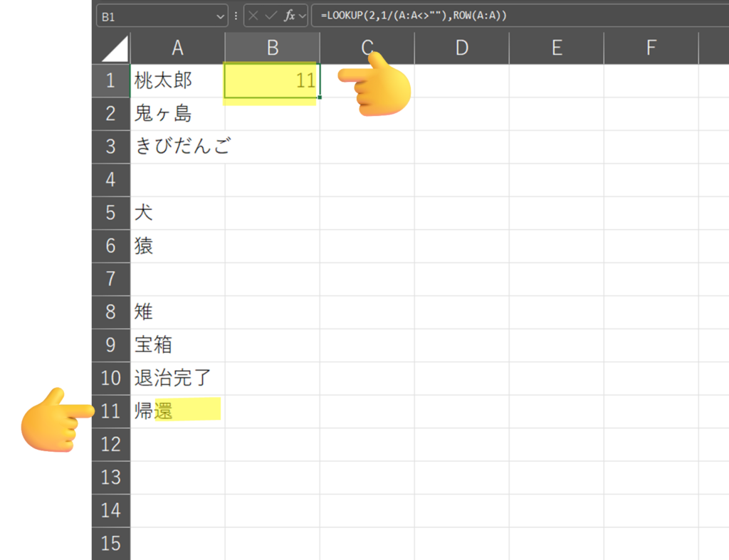Select row 4 header

pyautogui.click(x=110, y=179)
